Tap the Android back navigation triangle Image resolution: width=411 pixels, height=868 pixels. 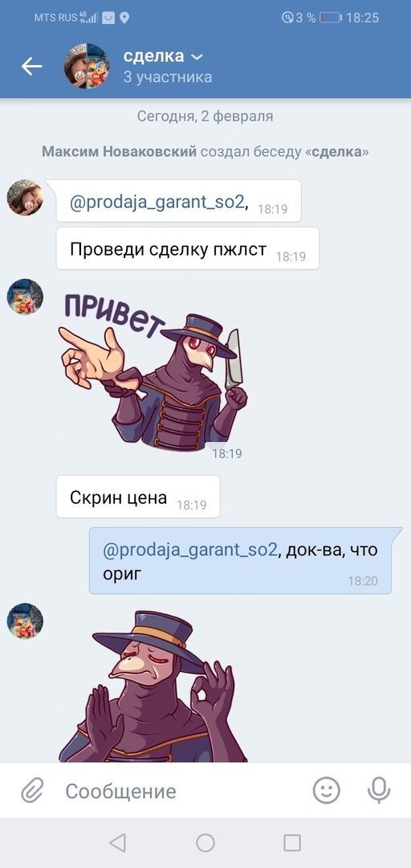click(117, 842)
